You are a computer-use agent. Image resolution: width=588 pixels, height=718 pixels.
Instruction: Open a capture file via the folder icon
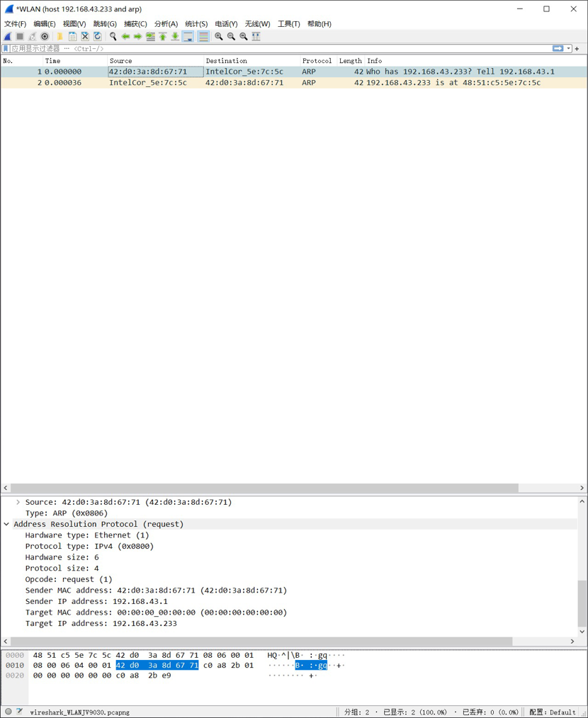(60, 37)
